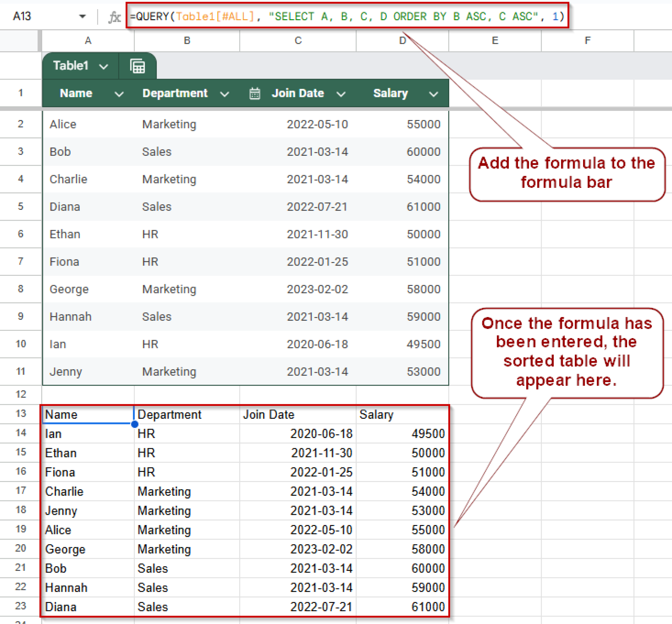This screenshot has width=672, height=624.
Task: Open the Join Date column filter dropdown
Action: [x=341, y=93]
